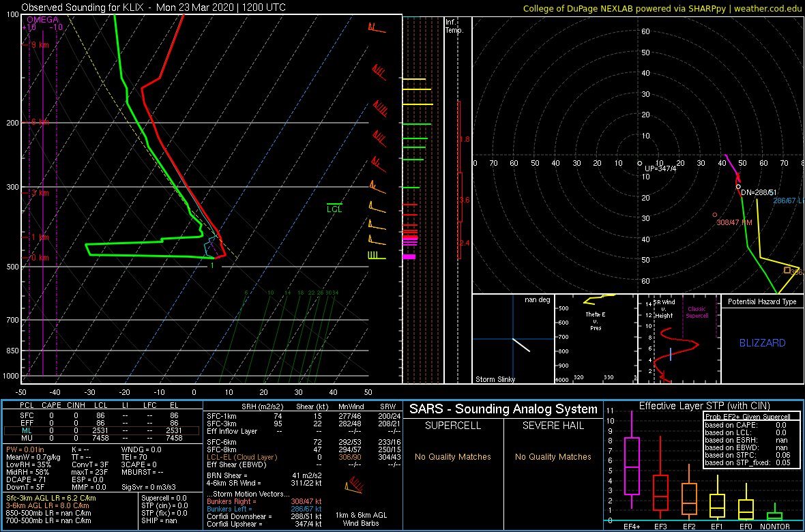Image resolution: width=805 pixels, height=532 pixels.
Task: Click the BRN Shear value line
Action: (264, 475)
